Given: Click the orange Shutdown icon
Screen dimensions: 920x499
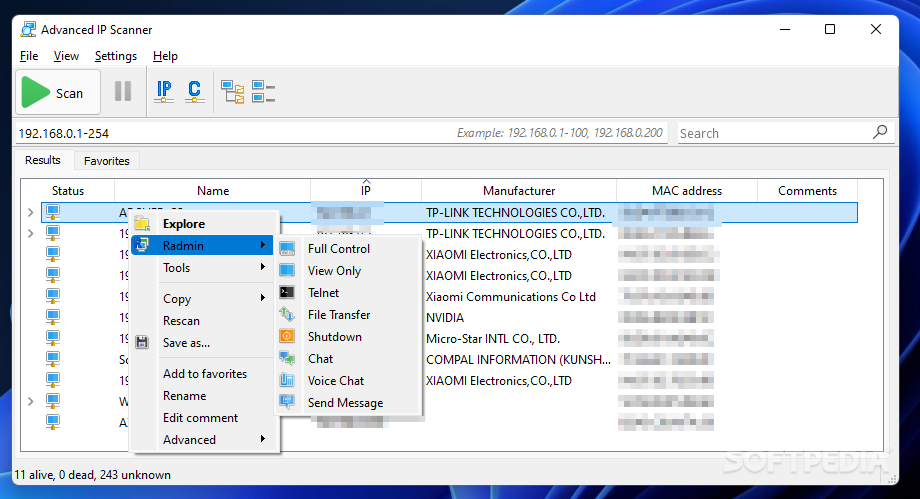Looking at the screenshot, I should (287, 336).
